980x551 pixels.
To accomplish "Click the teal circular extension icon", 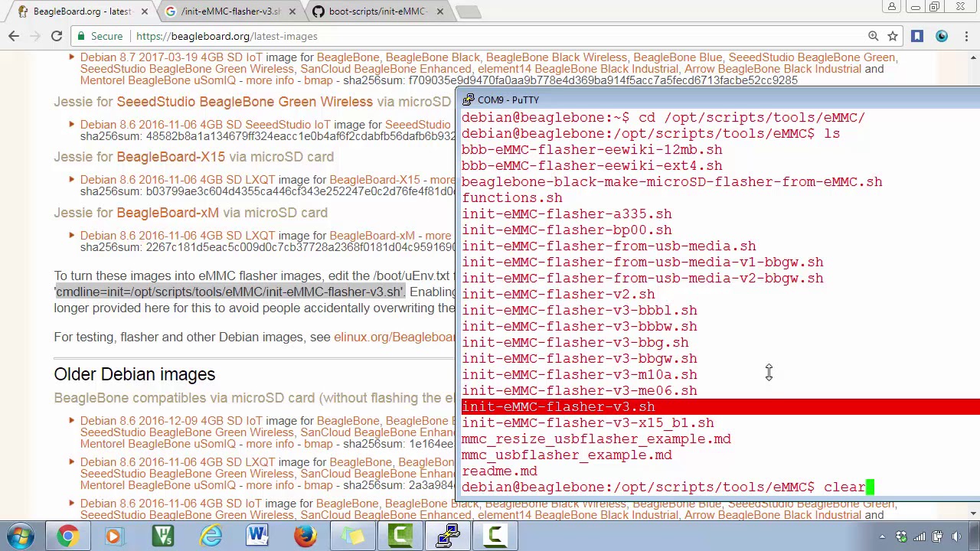I will click(942, 36).
